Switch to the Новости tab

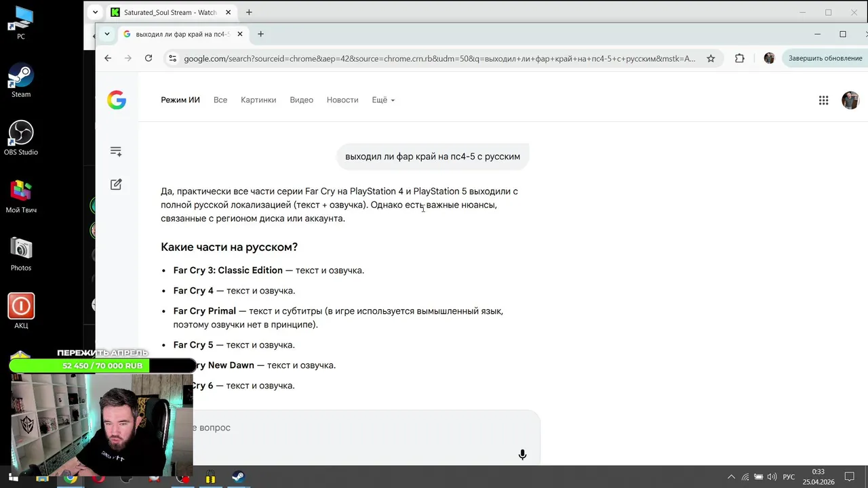coord(342,100)
